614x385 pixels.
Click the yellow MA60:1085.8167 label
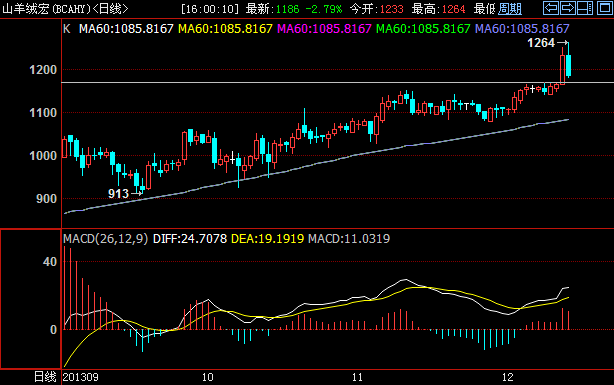click(225, 29)
